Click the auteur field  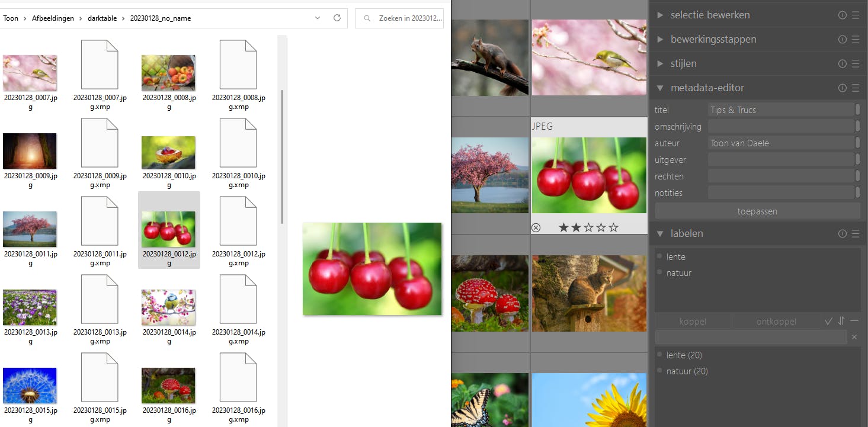[x=781, y=143]
